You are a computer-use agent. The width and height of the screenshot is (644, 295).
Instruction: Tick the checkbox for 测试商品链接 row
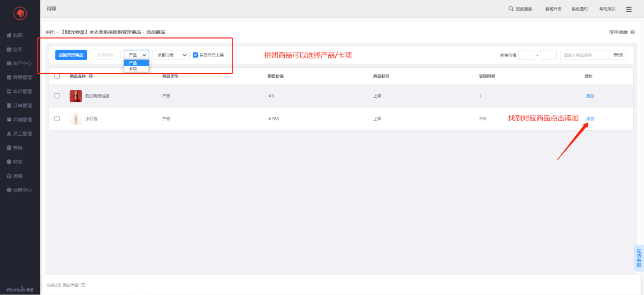click(x=57, y=96)
